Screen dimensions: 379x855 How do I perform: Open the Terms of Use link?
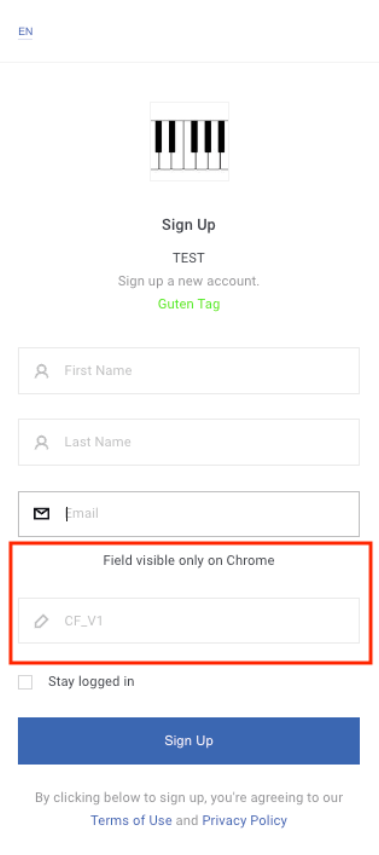click(131, 820)
